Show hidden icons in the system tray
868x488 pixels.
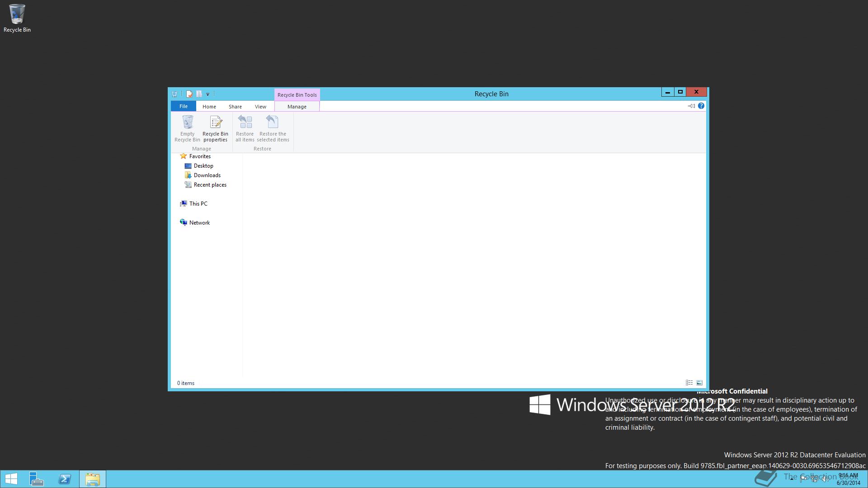(x=792, y=479)
